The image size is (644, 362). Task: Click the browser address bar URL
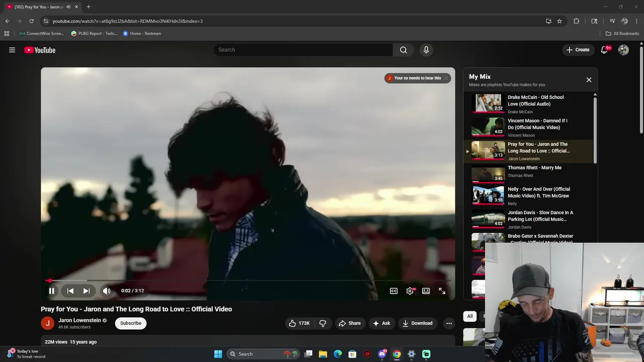127,21
